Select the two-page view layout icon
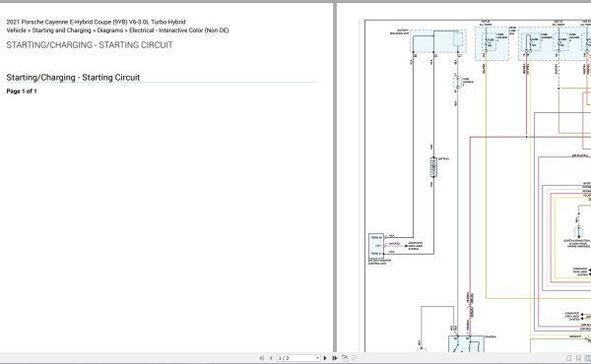The height and width of the screenshot is (364, 591). (588, 358)
